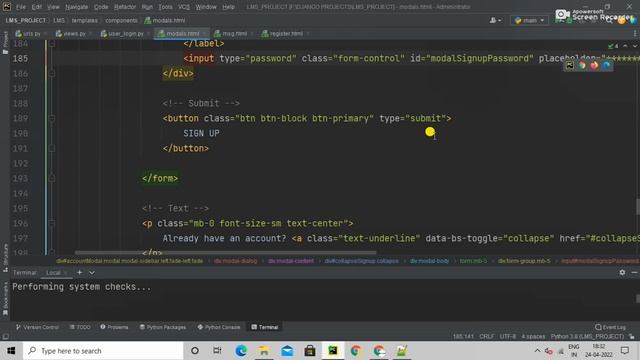Click the div.modal-body structure breadcrumb
The image size is (640, 360).
pos(429,261)
